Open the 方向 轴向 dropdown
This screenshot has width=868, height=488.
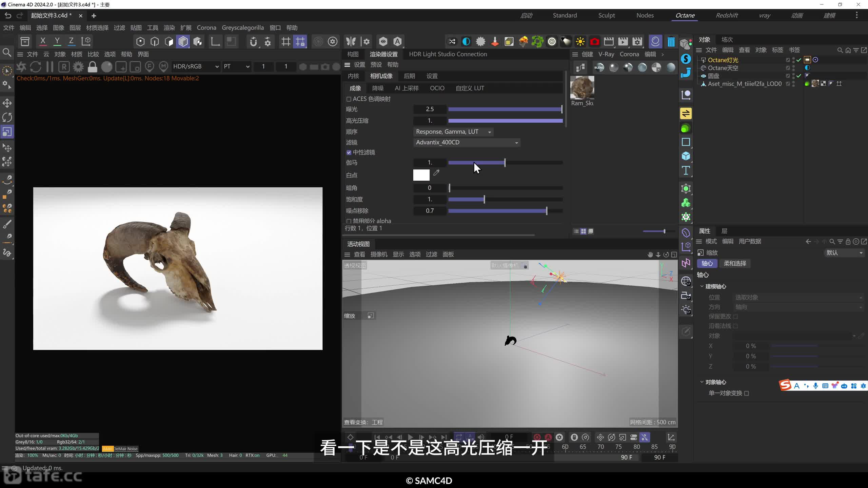(798, 307)
